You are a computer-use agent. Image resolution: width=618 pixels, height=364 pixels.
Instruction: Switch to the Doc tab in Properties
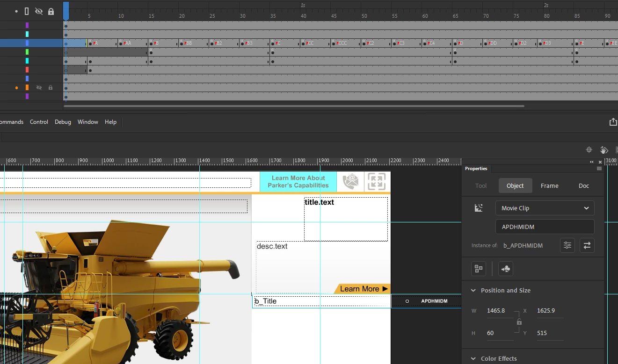[x=584, y=186]
